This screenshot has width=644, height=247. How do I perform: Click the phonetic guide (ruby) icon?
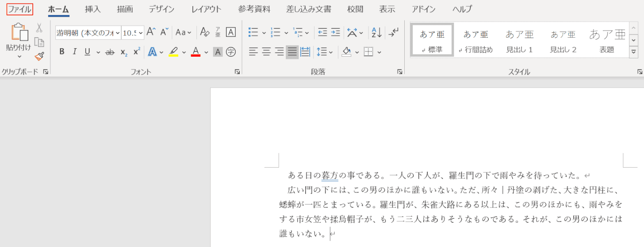point(218,32)
